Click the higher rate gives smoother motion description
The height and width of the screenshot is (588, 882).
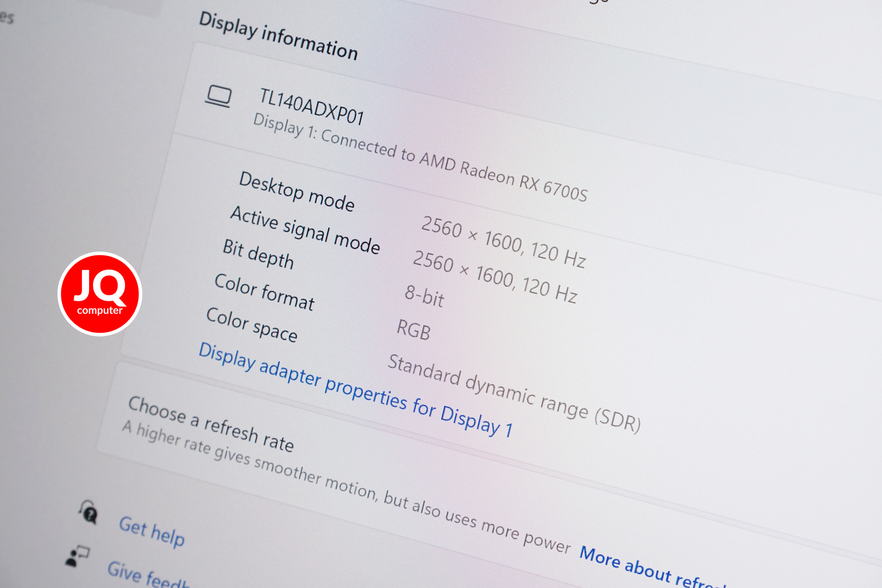(x=347, y=487)
